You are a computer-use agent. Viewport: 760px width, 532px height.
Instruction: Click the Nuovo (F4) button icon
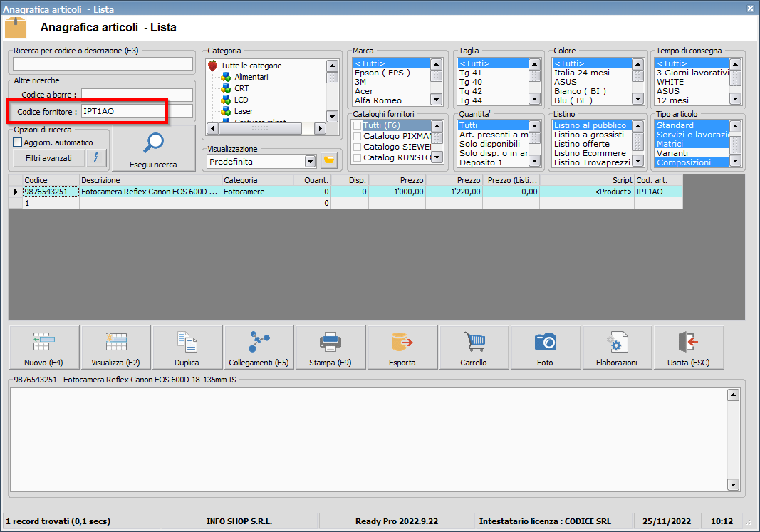43,342
